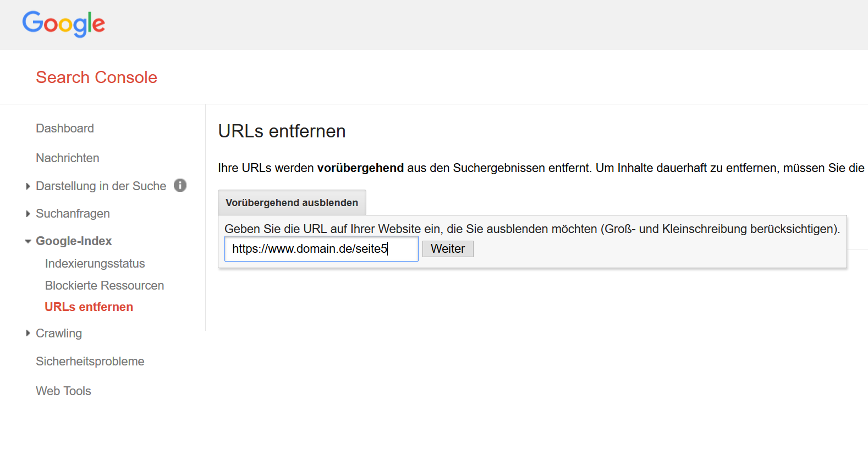
Task: Open Indexierungsstatus under Google-Index
Action: point(95,264)
